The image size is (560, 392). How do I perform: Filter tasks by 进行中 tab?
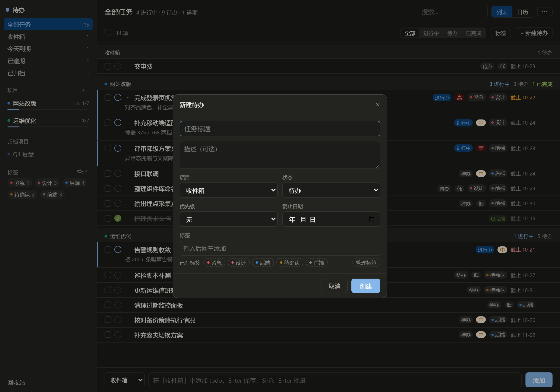coord(431,33)
